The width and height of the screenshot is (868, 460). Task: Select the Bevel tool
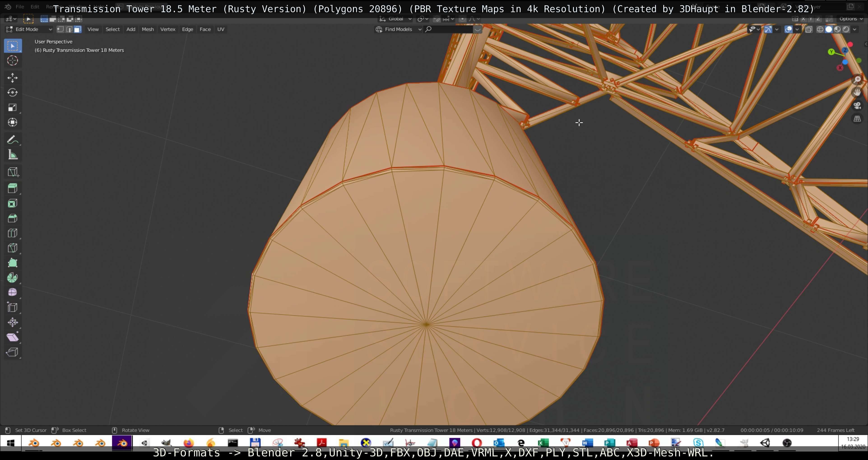click(x=13, y=218)
